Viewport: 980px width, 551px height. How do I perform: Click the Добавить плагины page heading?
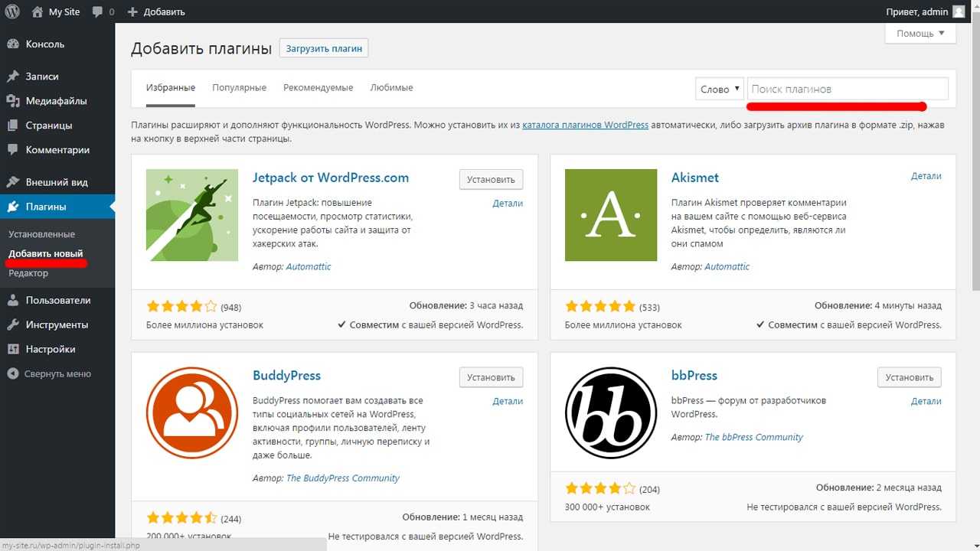[201, 49]
